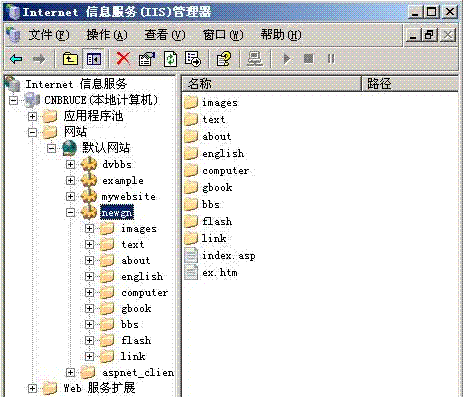Select gbook folder in the tree

136,309
